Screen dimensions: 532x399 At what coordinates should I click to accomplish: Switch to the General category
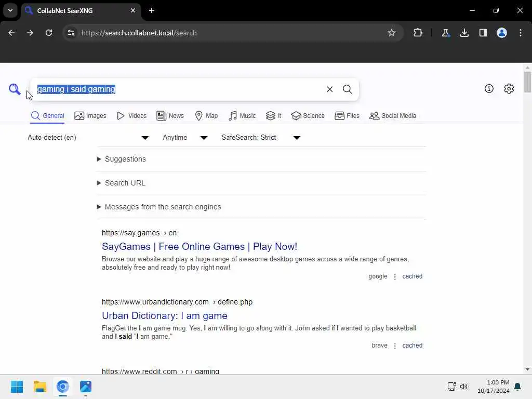pyautogui.click(x=47, y=116)
